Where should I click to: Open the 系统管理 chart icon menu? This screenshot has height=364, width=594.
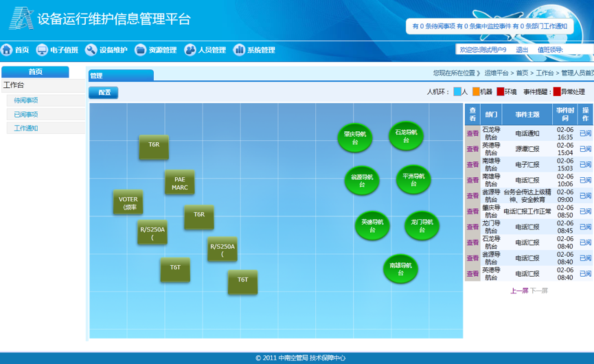[239, 50]
